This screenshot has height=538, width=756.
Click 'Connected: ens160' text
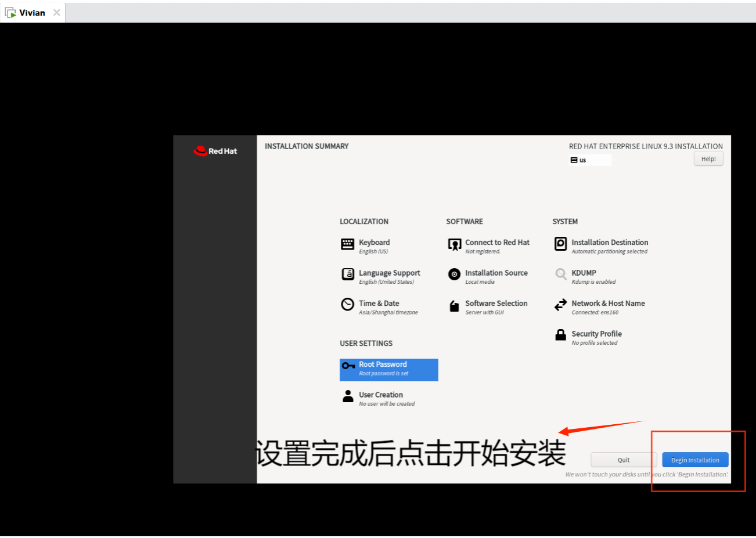point(595,313)
